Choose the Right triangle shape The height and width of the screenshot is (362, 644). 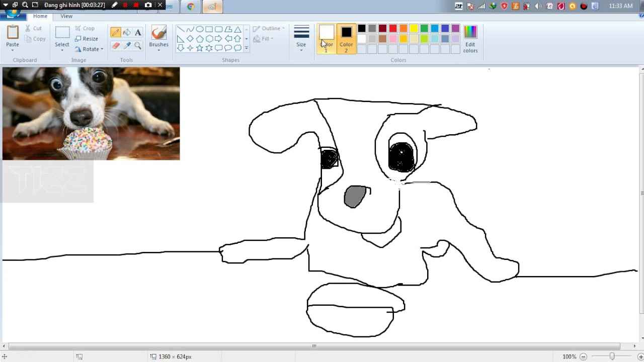[x=180, y=39]
